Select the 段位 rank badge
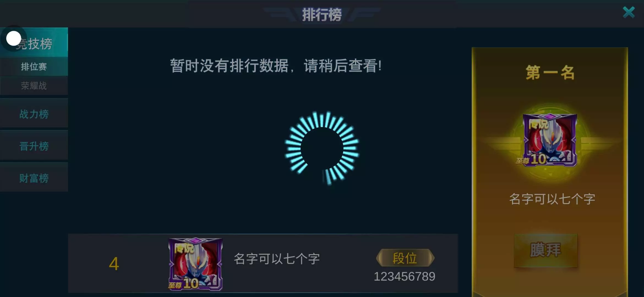Image resolution: width=644 pixels, height=297 pixels. point(405,258)
